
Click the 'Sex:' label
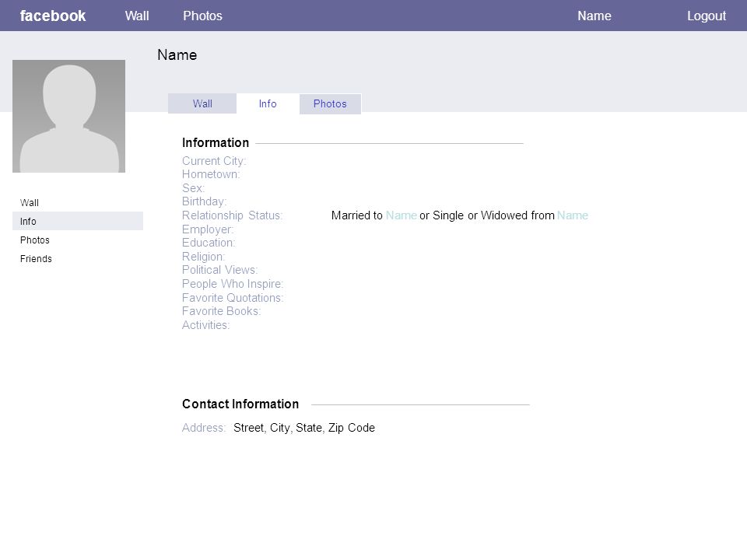click(x=194, y=188)
